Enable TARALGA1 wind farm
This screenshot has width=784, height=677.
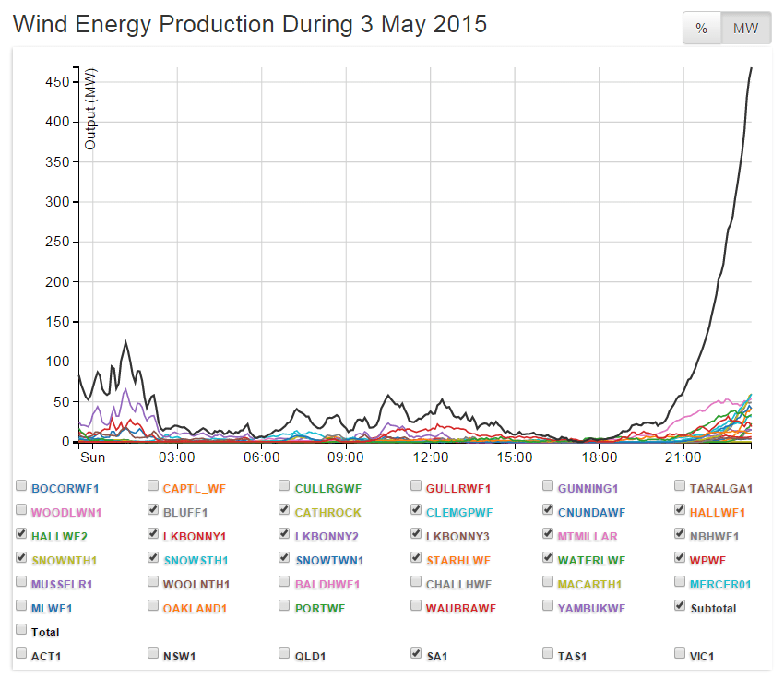point(679,484)
